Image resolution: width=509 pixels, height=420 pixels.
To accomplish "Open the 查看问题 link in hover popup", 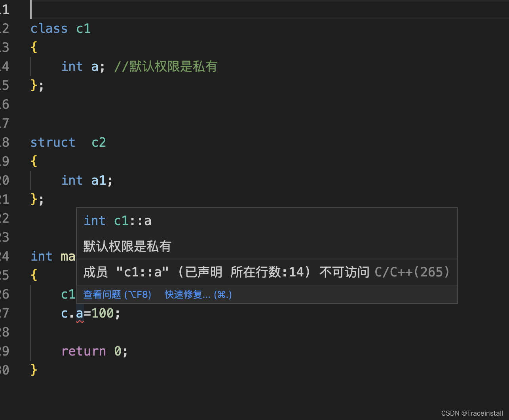I will (x=117, y=295).
